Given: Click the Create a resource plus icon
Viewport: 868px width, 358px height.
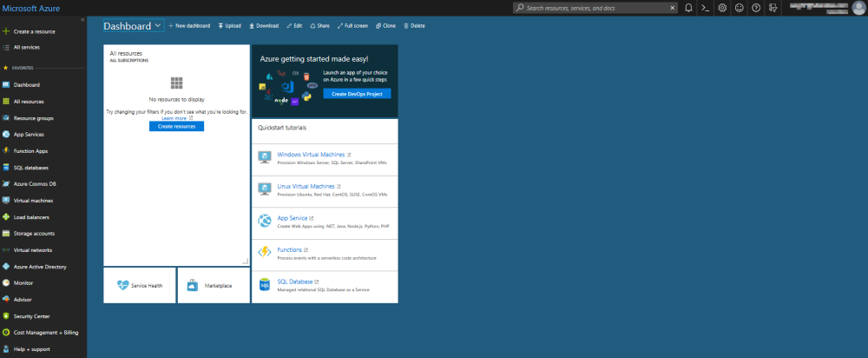Looking at the screenshot, I should (6, 31).
